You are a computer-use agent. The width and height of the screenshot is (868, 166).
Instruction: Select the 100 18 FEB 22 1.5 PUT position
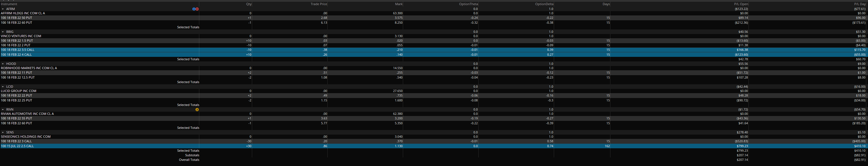click(434, 41)
